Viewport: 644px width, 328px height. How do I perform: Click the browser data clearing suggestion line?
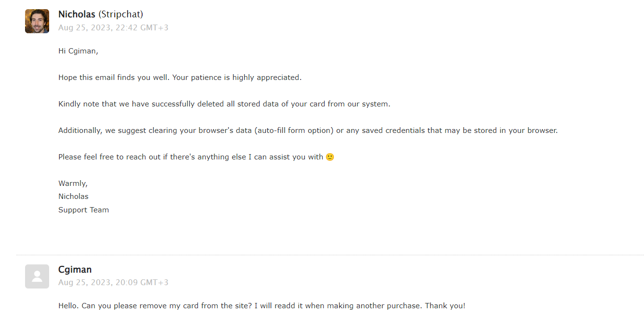pyautogui.click(x=308, y=131)
